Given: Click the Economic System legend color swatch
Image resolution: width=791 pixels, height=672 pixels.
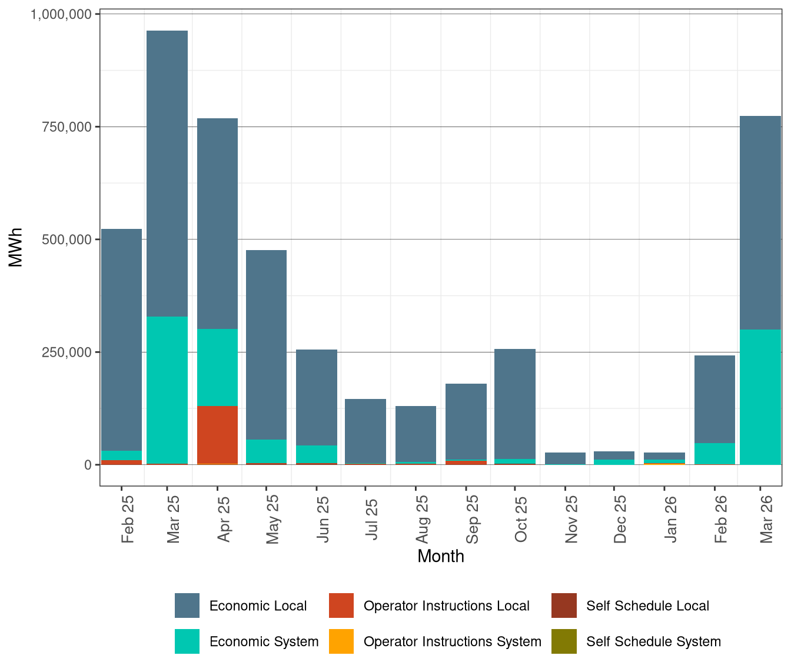Looking at the screenshot, I should point(187,641).
